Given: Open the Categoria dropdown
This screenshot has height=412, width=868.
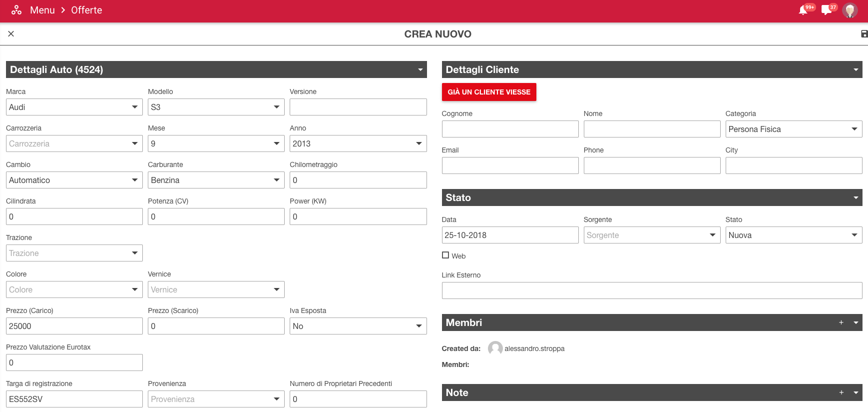Looking at the screenshot, I should click(x=793, y=129).
